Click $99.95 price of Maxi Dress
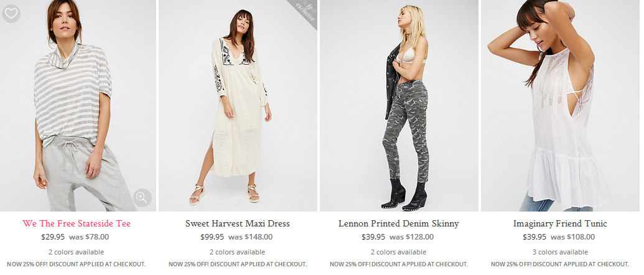The height and width of the screenshot is (275, 644). coord(212,237)
